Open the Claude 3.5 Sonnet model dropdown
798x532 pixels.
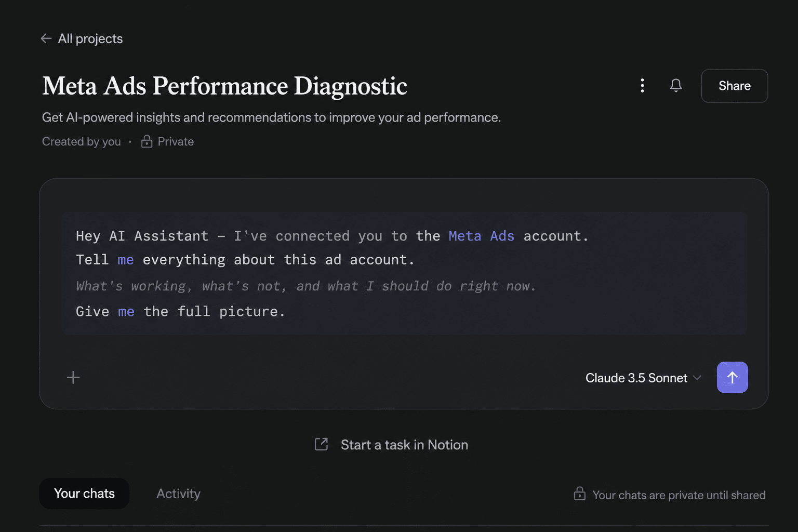643,378
